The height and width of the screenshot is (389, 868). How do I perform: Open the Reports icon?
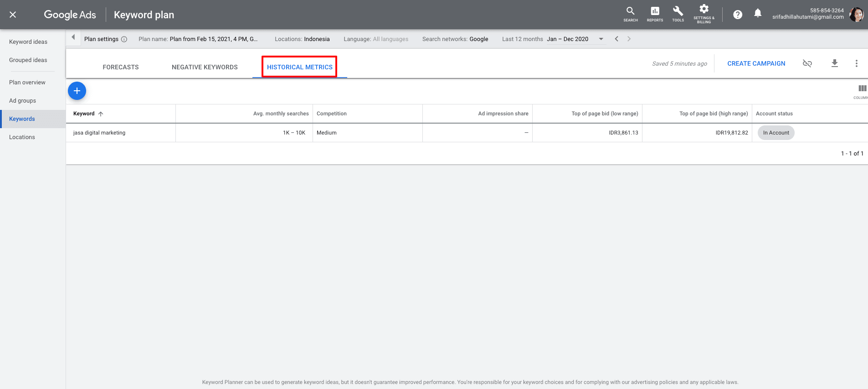click(x=655, y=14)
